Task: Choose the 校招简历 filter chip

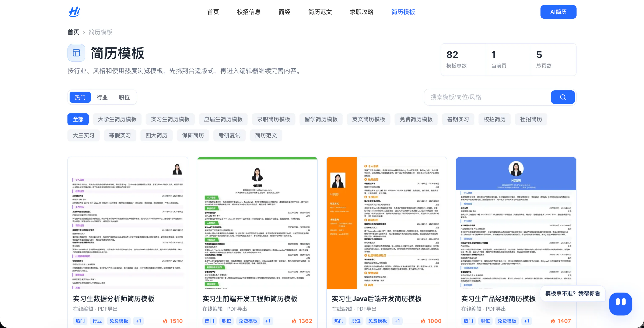Action: tap(494, 119)
